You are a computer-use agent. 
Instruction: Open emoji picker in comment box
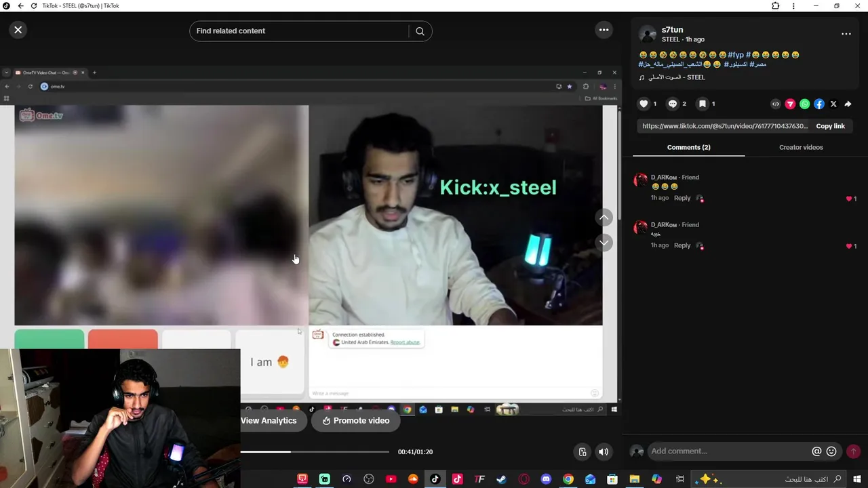click(831, 451)
